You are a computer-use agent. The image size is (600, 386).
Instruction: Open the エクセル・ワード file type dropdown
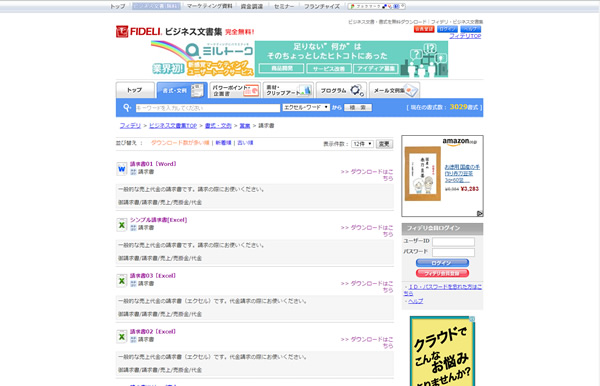(306, 107)
